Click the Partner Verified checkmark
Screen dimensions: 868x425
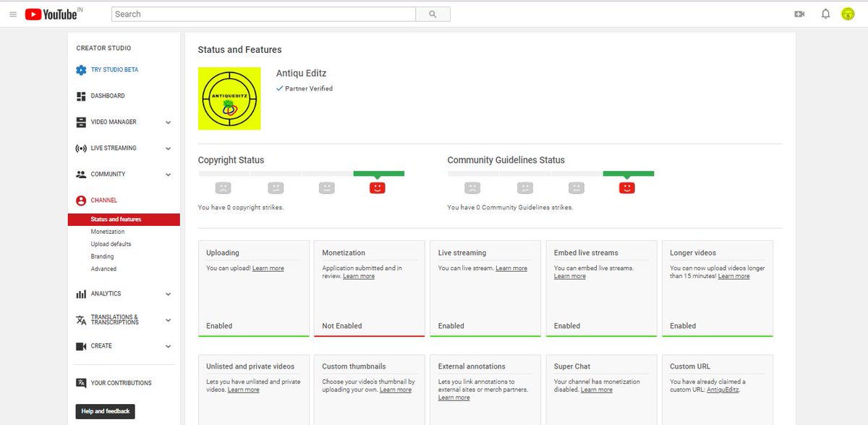280,88
